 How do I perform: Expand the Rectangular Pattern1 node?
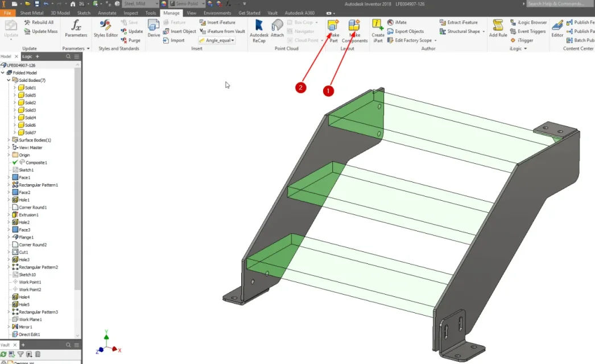click(x=9, y=185)
